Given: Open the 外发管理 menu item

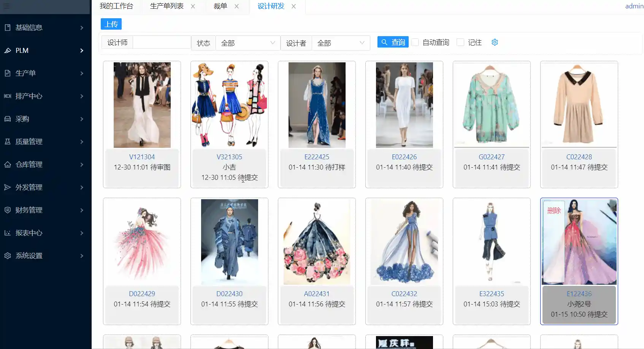Looking at the screenshot, I should pyautogui.click(x=45, y=187).
